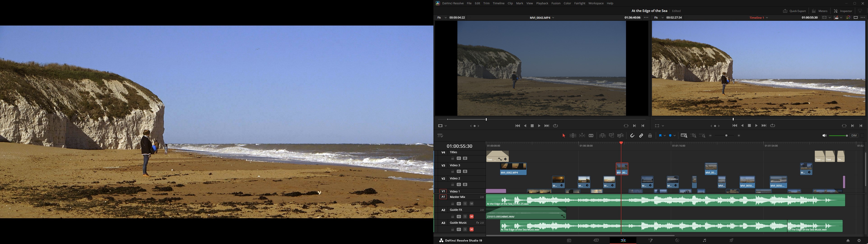Select the Blade Edit Mode tool
This screenshot has height=244, width=868.
[591, 136]
